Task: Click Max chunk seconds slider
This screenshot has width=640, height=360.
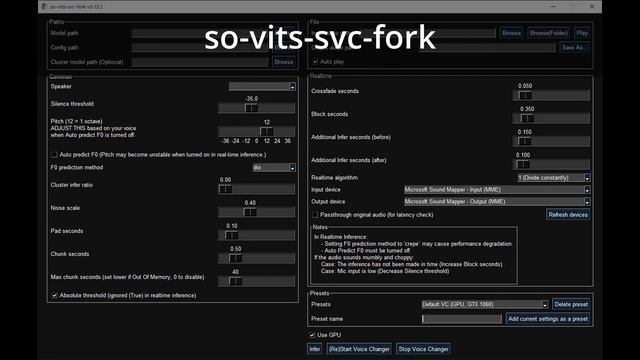Action: pyautogui.click(x=256, y=281)
